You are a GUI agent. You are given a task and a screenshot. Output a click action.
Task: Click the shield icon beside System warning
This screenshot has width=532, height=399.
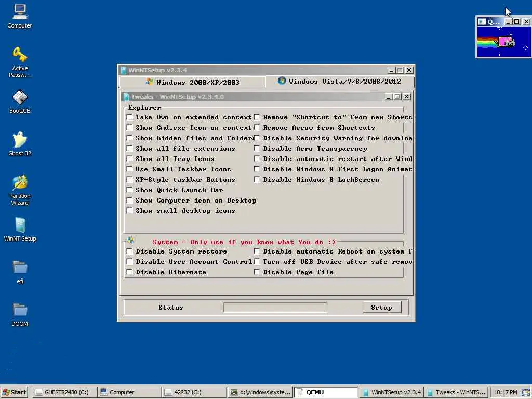coord(130,241)
